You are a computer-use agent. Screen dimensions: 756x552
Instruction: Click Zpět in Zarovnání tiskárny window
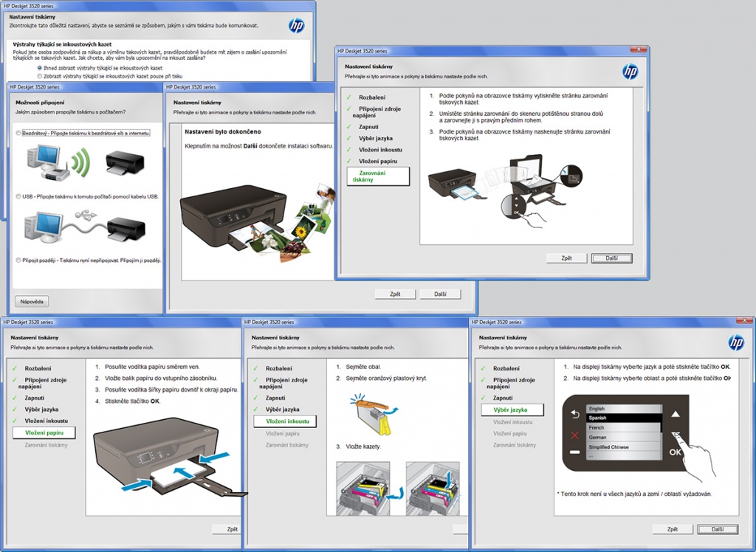coord(566,258)
